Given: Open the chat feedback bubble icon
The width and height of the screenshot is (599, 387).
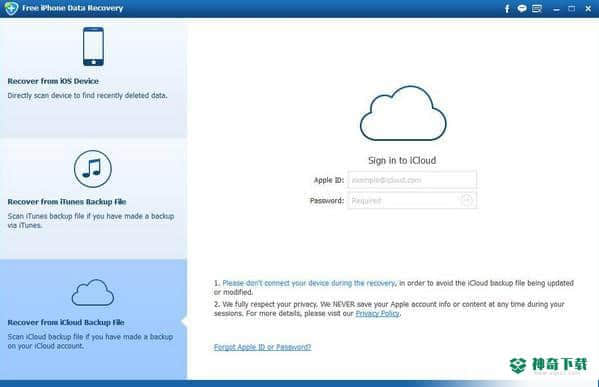Looking at the screenshot, I should pyautogui.click(x=522, y=8).
